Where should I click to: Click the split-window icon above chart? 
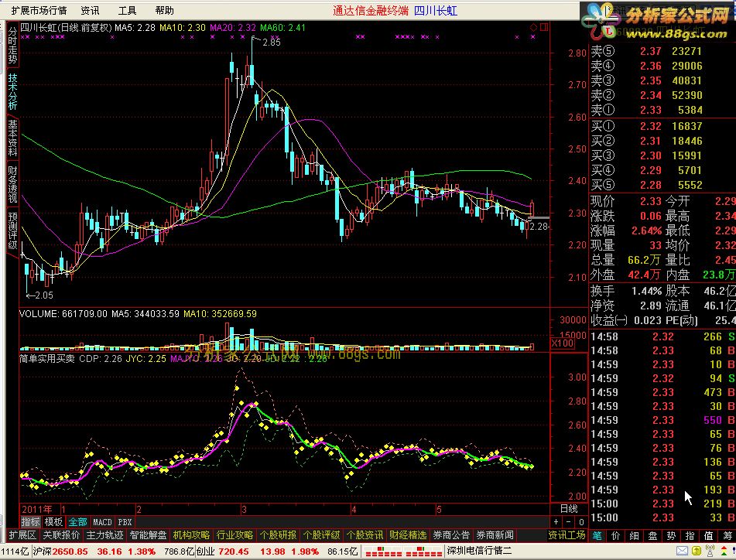(544, 28)
